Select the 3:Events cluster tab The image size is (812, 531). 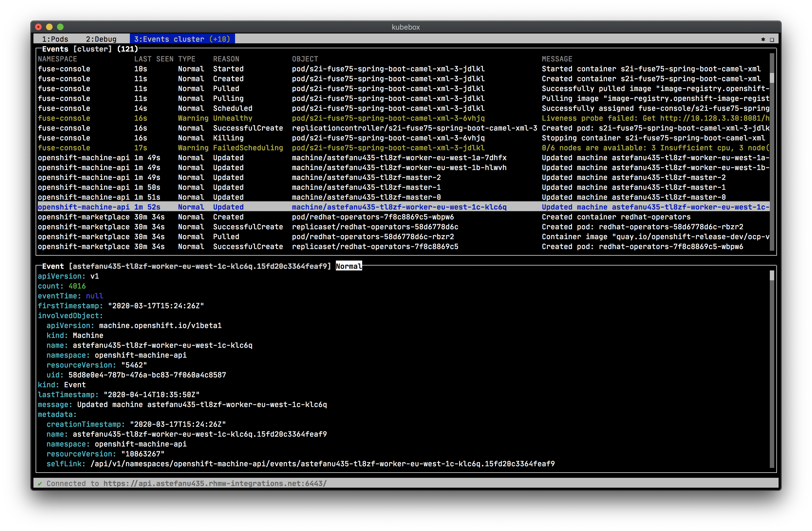182,39
